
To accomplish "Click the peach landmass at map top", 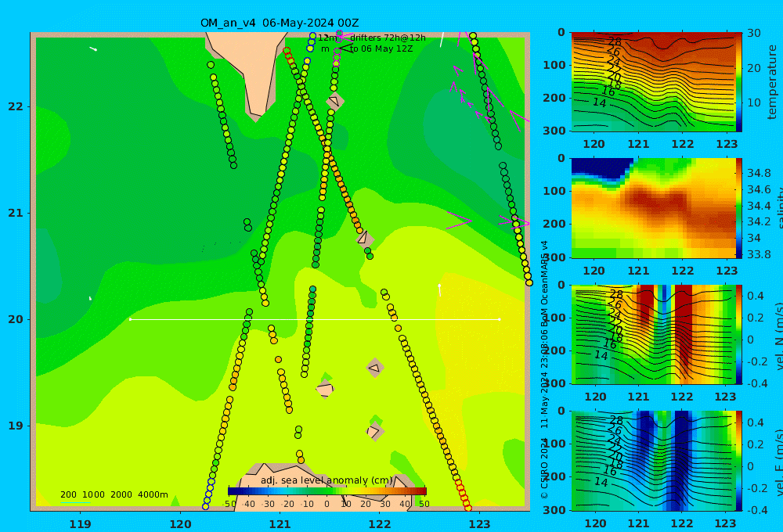I will tap(250, 65).
